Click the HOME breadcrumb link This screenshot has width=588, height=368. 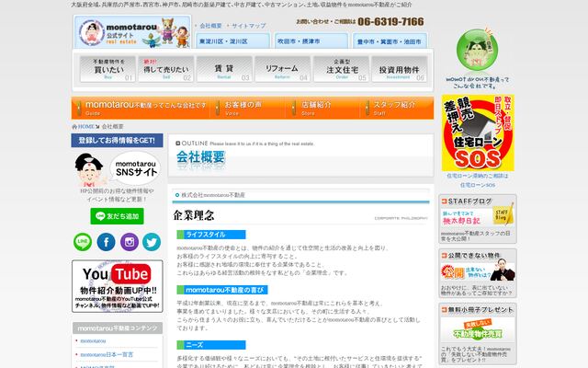pyautogui.click(x=86, y=127)
